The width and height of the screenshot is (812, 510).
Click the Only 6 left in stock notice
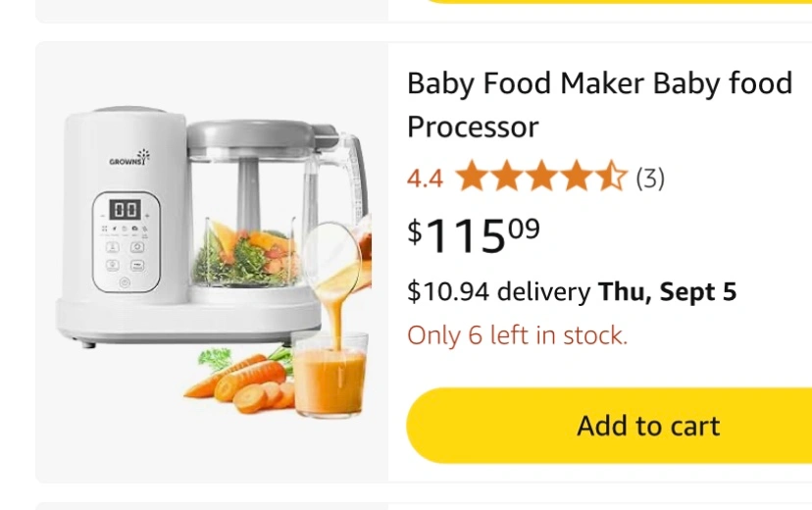[x=518, y=335]
